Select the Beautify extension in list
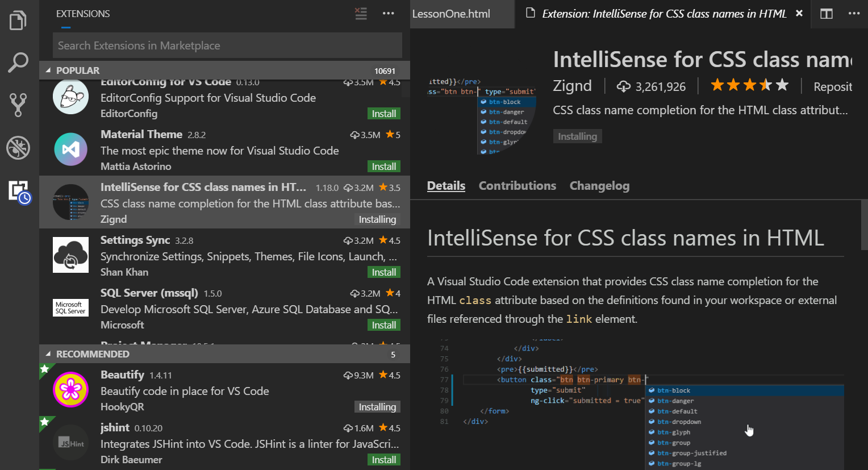 [x=224, y=390]
